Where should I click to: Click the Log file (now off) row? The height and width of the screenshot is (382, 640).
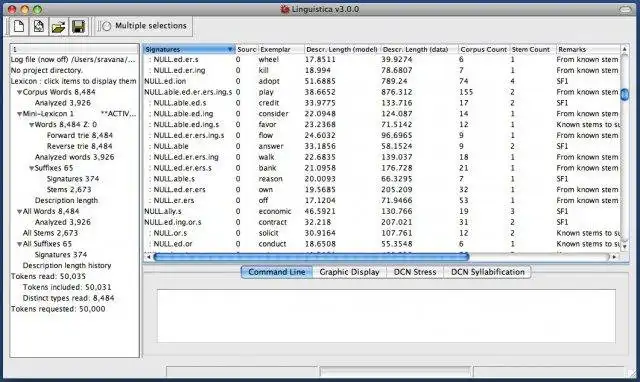(73, 60)
